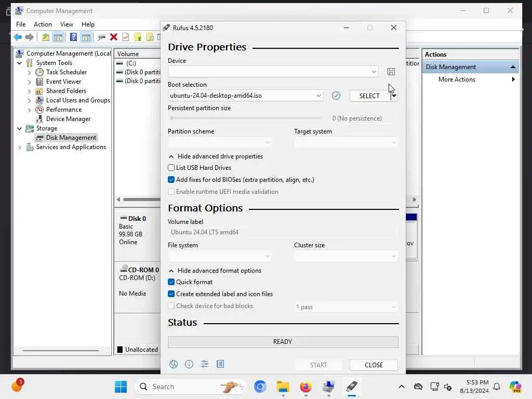Click the Back arrow in Computer Management toolbar
This screenshot has width=532, height=399.
click(18, 37)
